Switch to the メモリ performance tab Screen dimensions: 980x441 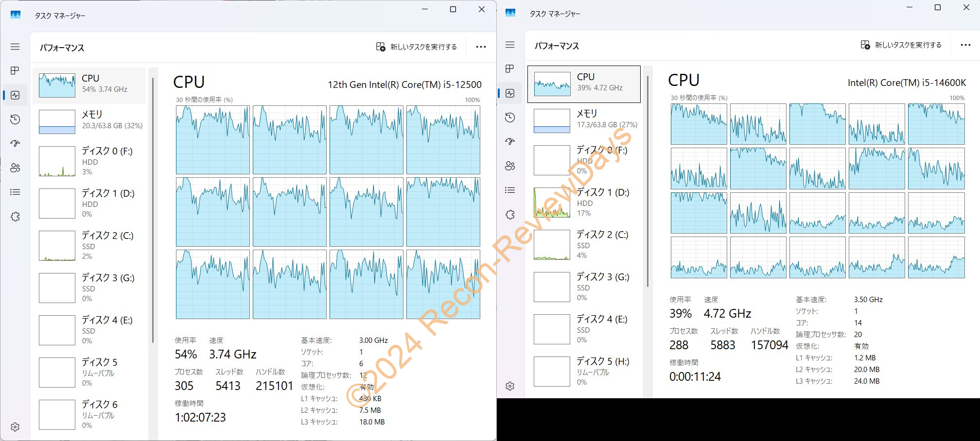89,120
